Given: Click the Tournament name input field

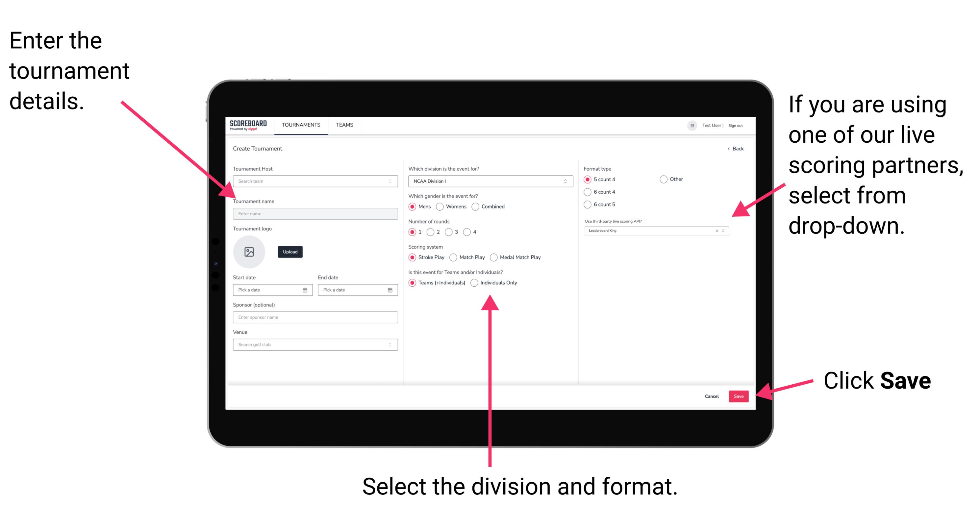Looking at the screenshot, I should click(x=315, y=214).
